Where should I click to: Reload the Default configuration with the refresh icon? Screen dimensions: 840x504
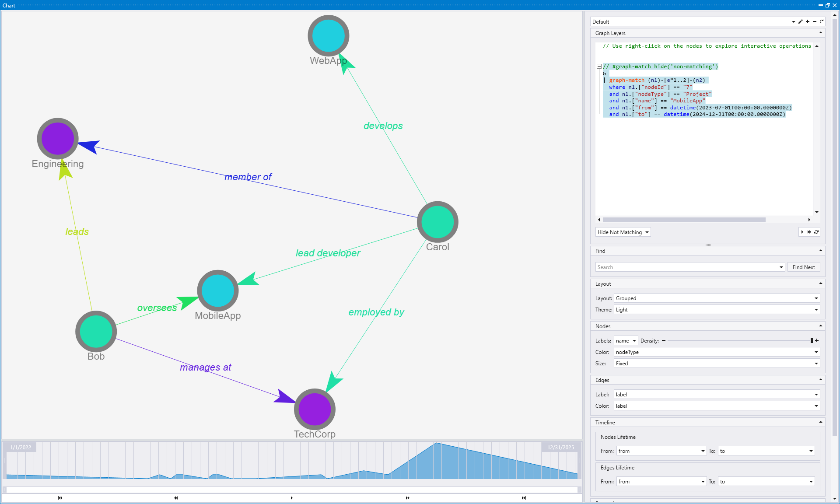[x=822, y=22]
